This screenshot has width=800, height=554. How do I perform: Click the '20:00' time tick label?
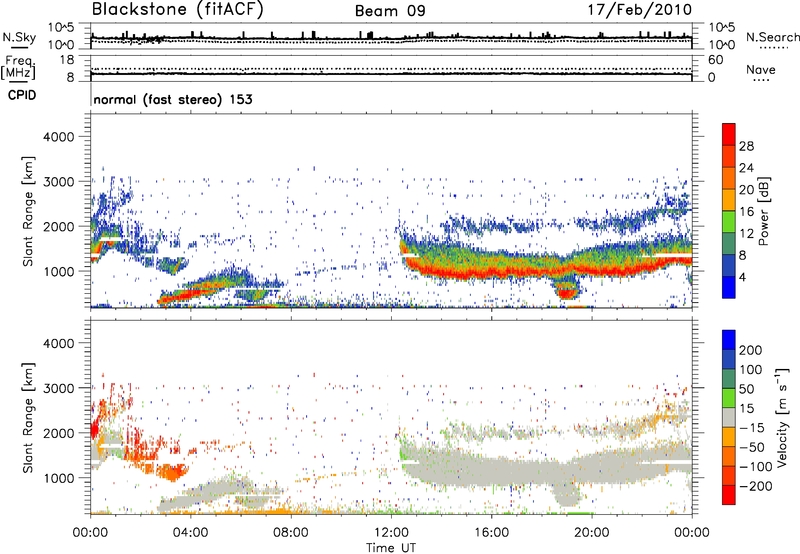(x=592, y=533)
